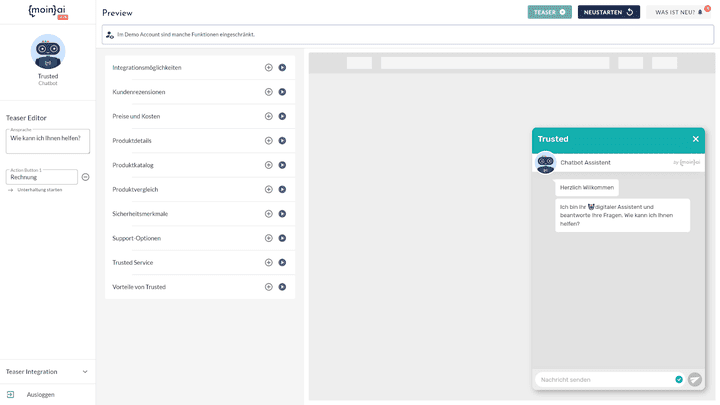Play the Produktdetails topic
The height and width of the screenshot is (405, 720).
click(x=282, y=141)
